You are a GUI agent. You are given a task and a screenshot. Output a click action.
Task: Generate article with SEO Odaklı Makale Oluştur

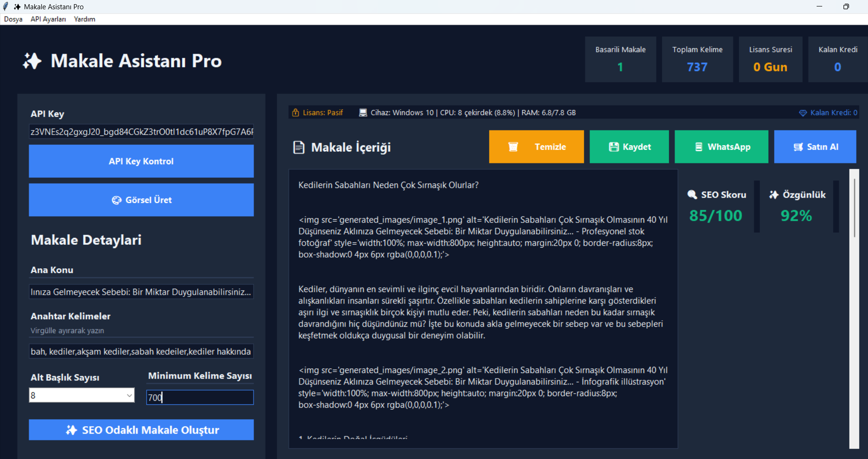[141, 430]
